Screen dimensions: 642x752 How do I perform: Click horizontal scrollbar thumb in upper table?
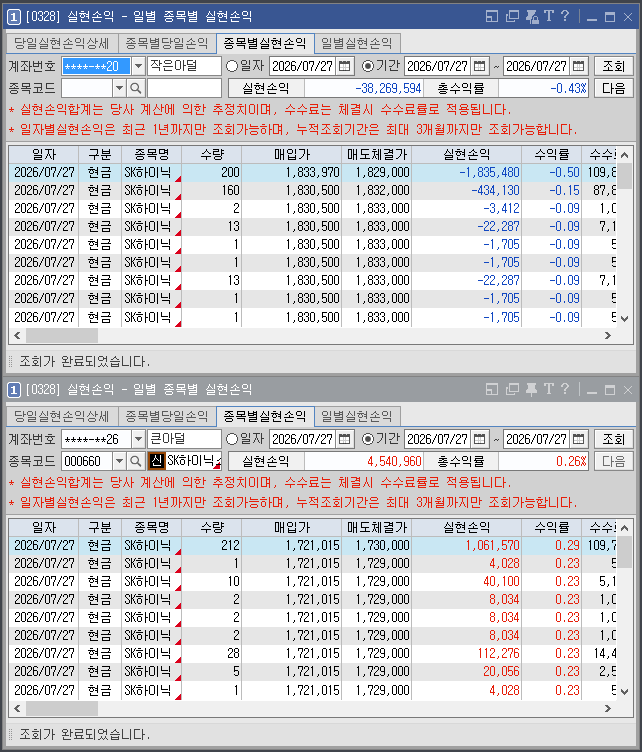pos(62,335)
